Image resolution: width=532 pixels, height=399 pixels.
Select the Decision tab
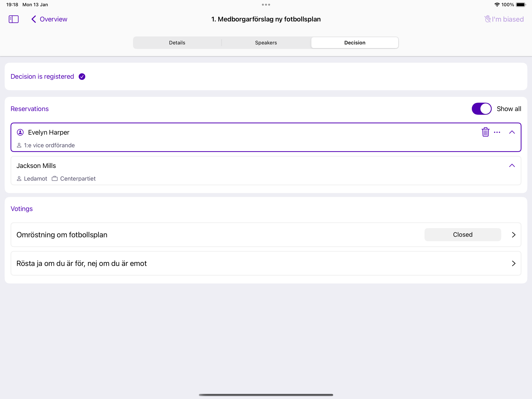click(355, 43)
